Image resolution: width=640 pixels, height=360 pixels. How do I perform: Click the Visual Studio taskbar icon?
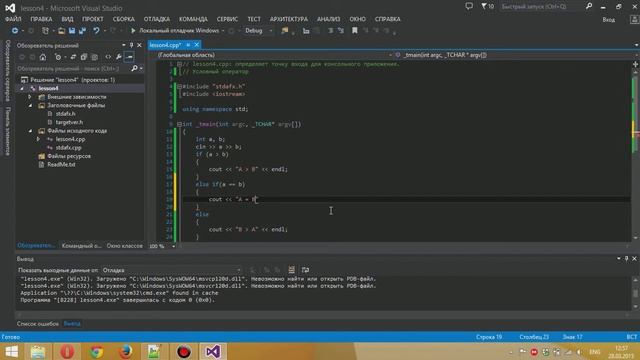coord(213,351)
